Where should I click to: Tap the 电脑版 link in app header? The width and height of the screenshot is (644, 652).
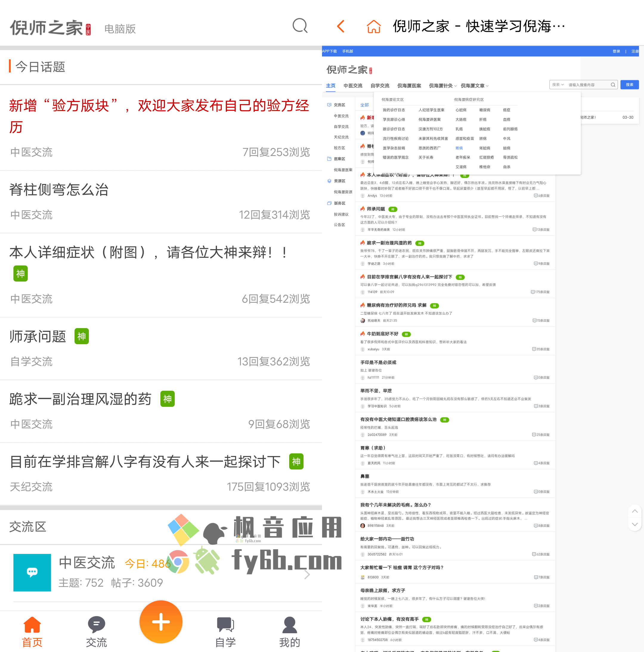click(x=120, y=29)
